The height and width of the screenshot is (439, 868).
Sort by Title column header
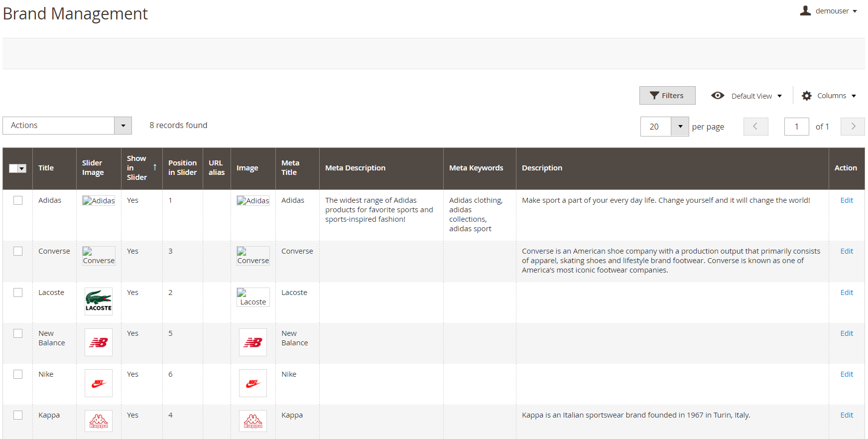click(54, 168)
